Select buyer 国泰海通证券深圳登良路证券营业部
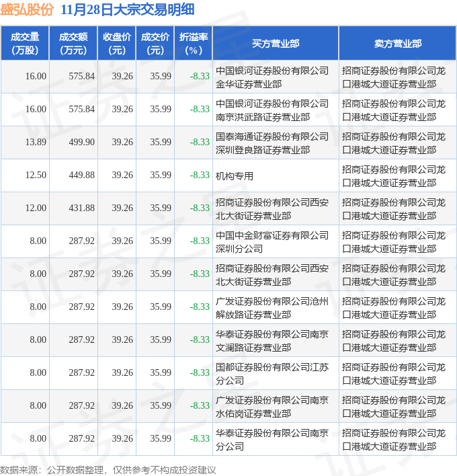This screenshot has width=457, height=476. coord(272,143)
